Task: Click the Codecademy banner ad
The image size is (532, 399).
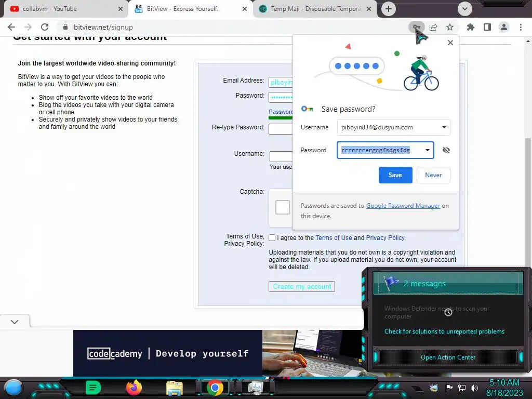Action: tap(219, 353)
